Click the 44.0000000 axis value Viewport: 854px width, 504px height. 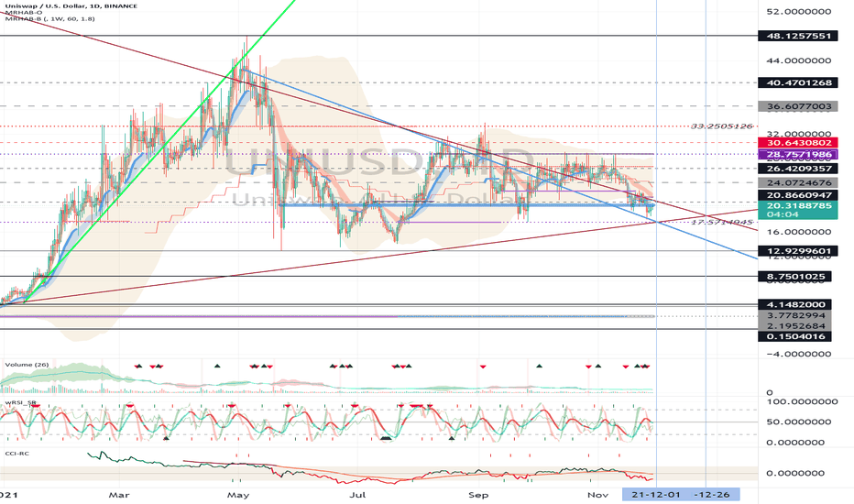[798, 60]
